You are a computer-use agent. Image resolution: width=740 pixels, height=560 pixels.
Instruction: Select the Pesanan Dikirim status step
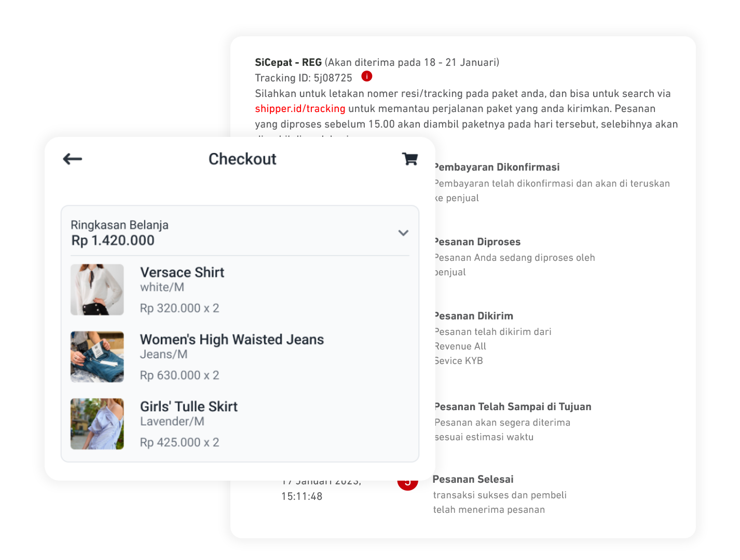click(x=474, y=316)
